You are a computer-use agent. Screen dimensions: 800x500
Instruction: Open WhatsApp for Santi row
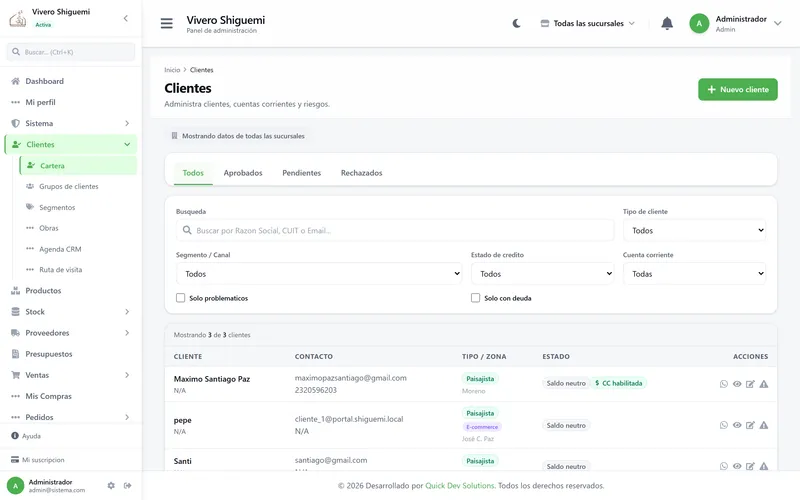tap(723, 466)
